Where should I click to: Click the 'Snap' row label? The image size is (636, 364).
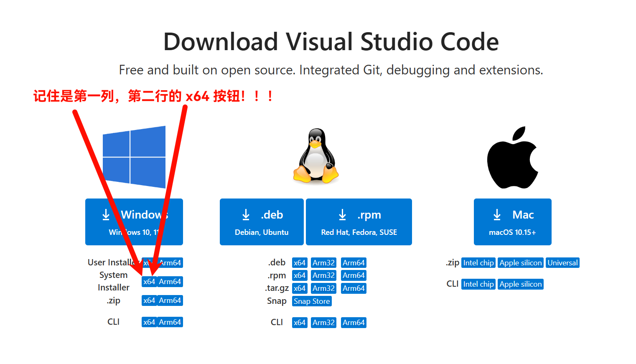[277, 301]
